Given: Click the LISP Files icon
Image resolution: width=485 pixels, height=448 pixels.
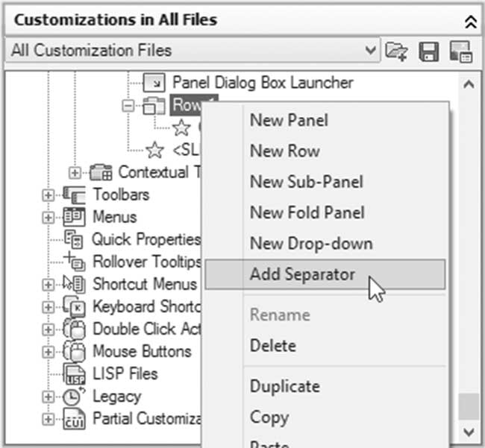Looking at the screenshot, I should coord(74,373).
